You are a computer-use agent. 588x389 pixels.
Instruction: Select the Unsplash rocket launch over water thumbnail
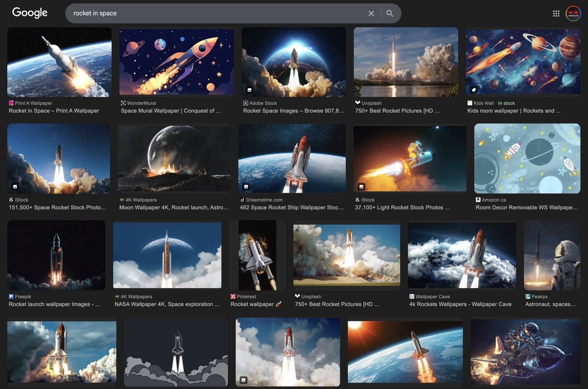point(406,62)
